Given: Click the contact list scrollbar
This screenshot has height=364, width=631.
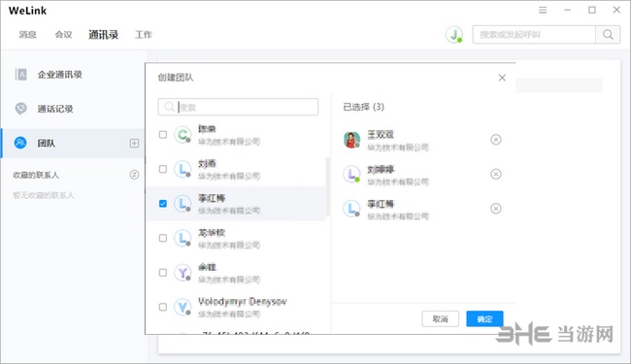Looking at the screenshot, I should 327,186.
